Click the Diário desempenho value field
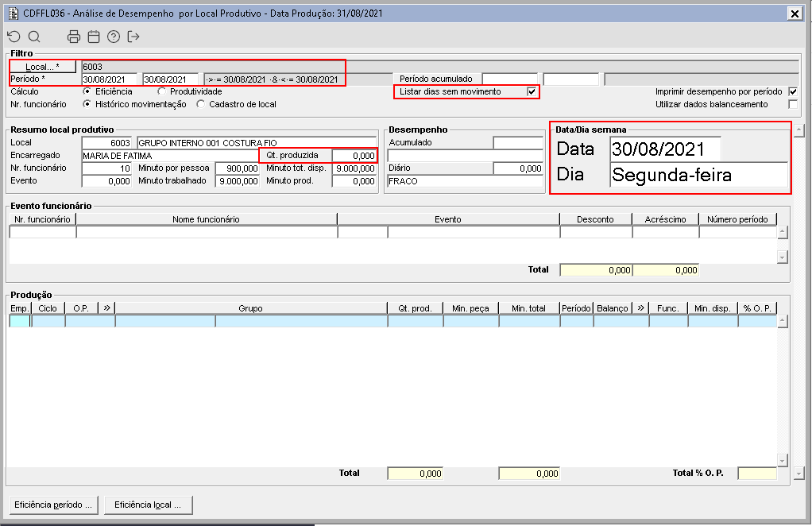This screenshot has height=526, width=812. coord(518,168)
